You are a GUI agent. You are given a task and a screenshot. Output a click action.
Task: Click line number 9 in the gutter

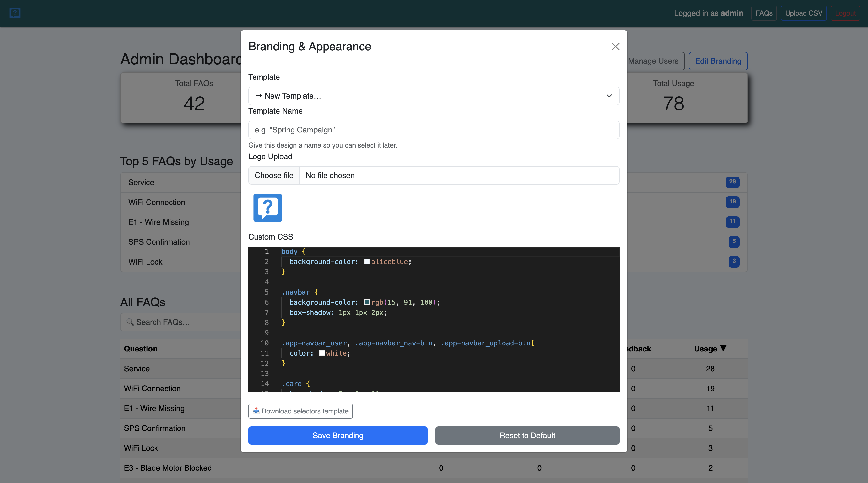tap(267, 333)
